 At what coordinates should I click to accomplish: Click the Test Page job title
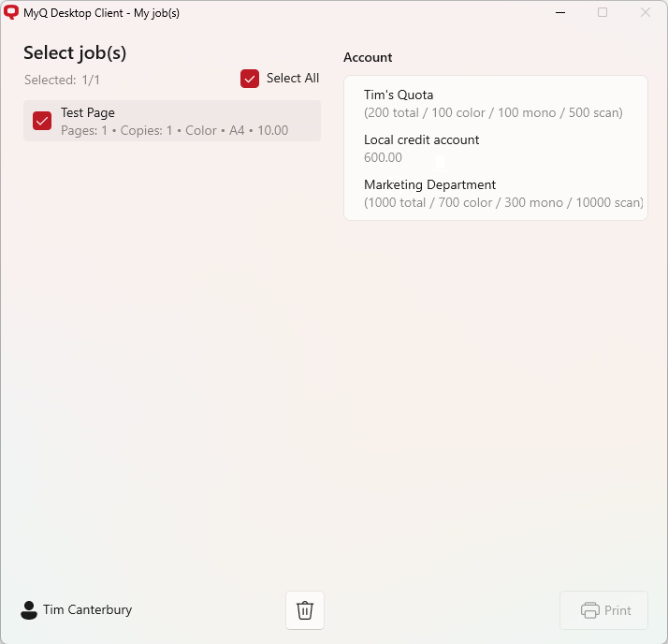(88, 112)
